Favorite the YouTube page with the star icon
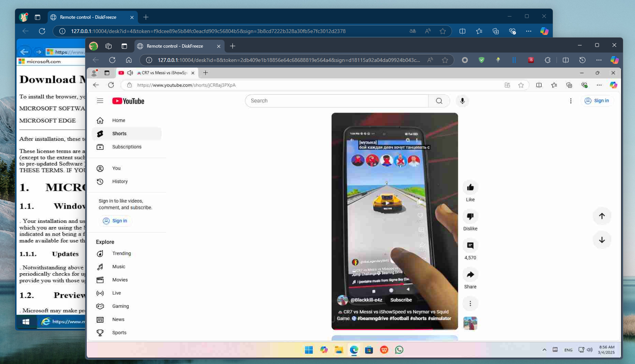 (521, 85)
